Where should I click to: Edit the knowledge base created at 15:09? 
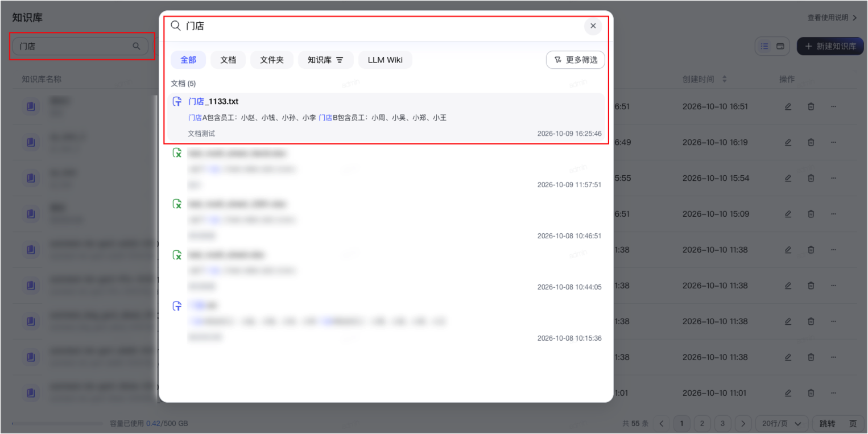coord(788,214)
